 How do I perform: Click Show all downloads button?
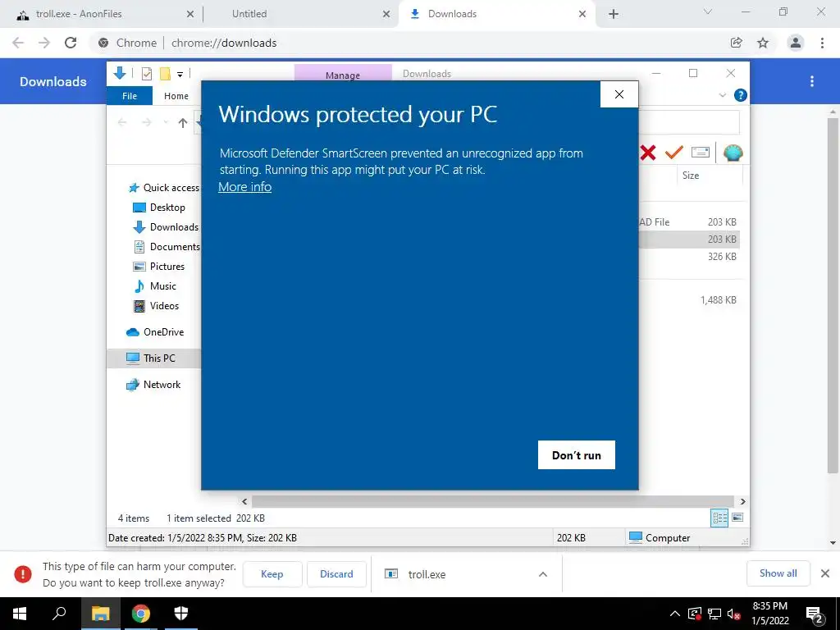(x=778, y=573)
